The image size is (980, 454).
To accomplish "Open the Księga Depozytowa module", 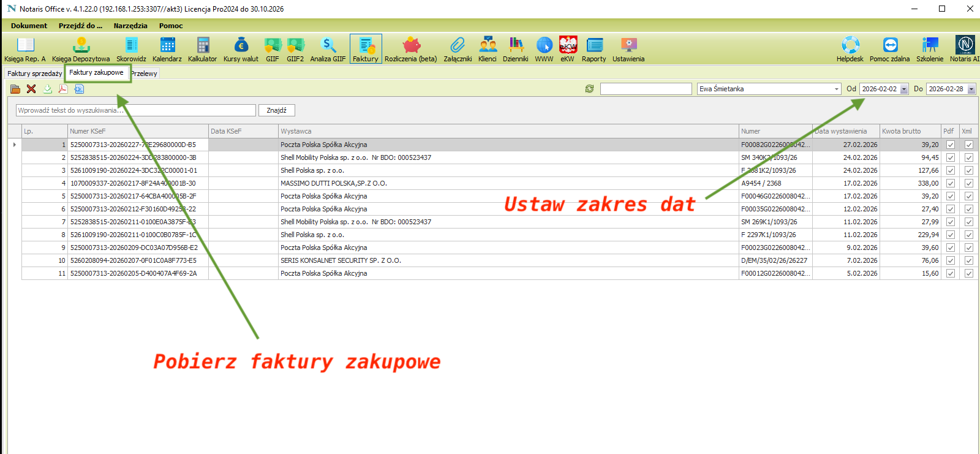I will (x=81, y=49).
